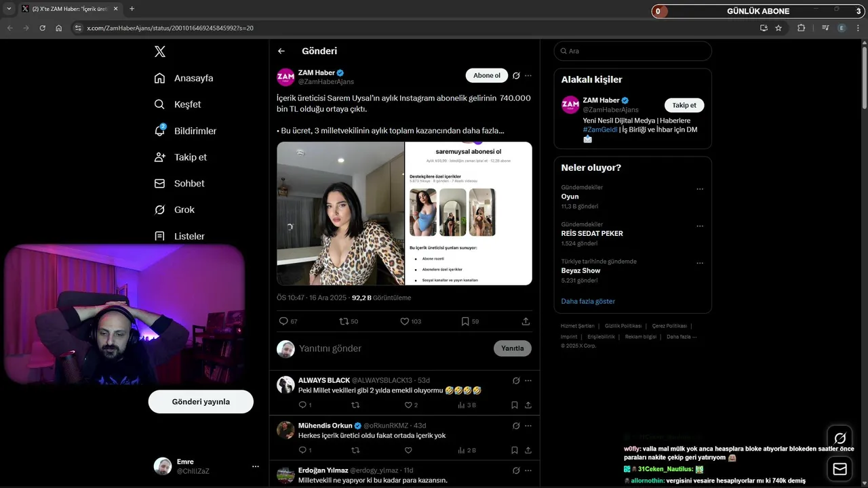
Task: Open the Keşfet explore page
Action: 178,104
